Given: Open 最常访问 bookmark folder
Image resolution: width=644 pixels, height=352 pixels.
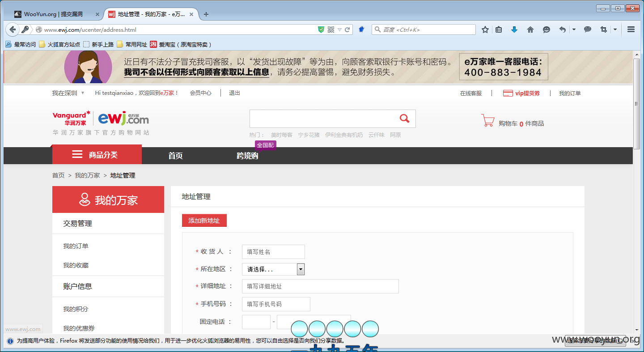Looking at the screenshot, I should coord(21,44).
